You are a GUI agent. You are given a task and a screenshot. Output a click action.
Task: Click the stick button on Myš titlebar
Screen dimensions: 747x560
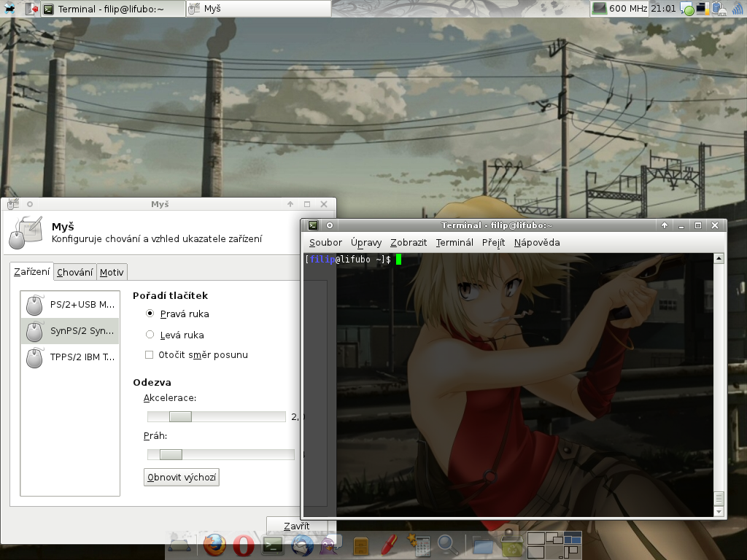tap(29, 204)
